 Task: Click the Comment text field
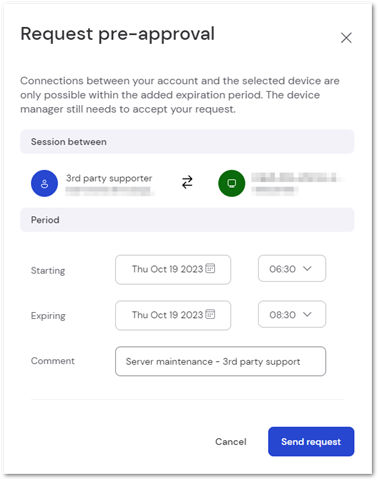pyautogui.click(x=220, y=361)
